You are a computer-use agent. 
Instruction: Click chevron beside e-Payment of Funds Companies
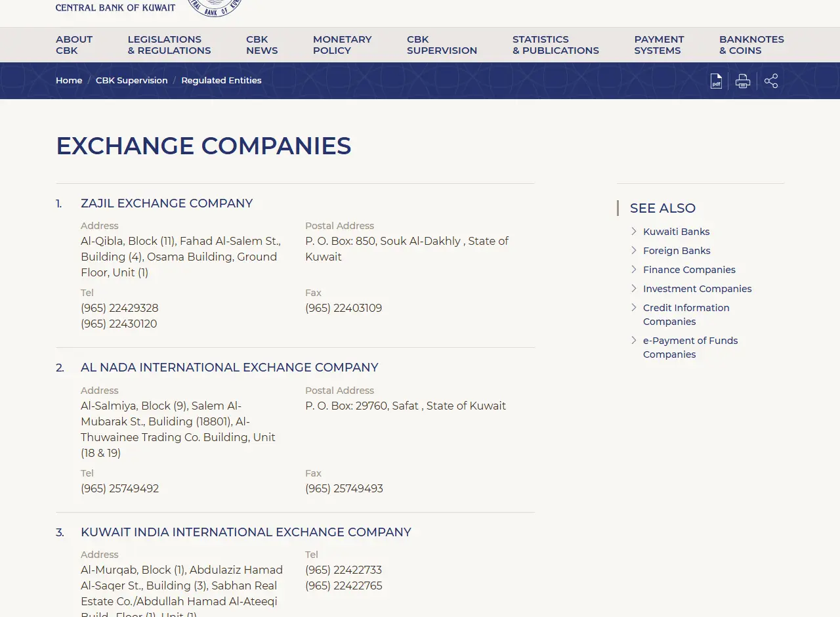pos(634,340)
